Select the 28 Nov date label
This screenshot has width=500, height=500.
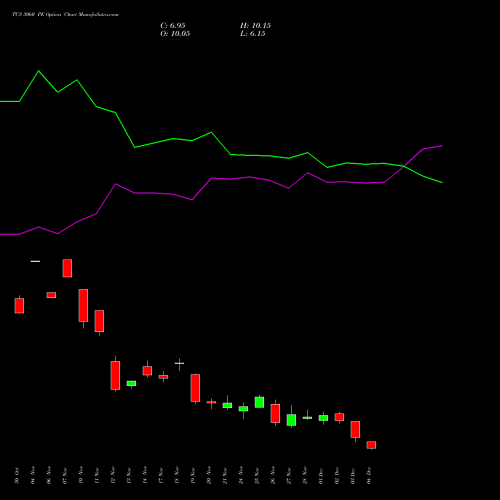305,476
